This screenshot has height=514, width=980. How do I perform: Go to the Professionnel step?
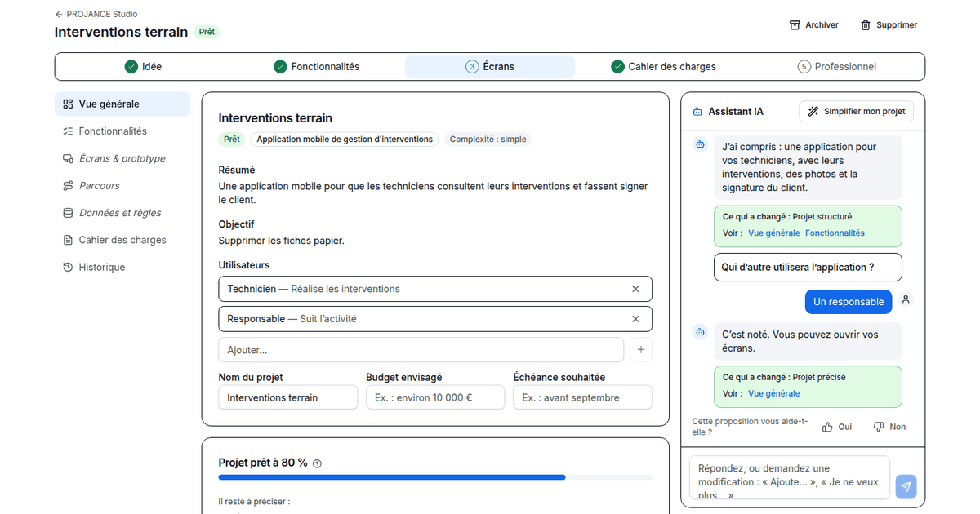(836, 67)
